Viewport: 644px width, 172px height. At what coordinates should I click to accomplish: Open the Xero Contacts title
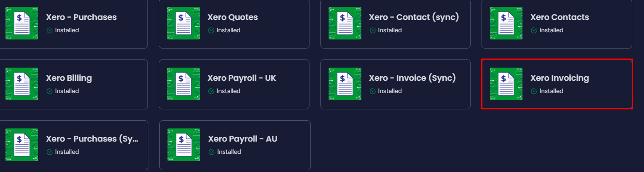tap(560, 17)
